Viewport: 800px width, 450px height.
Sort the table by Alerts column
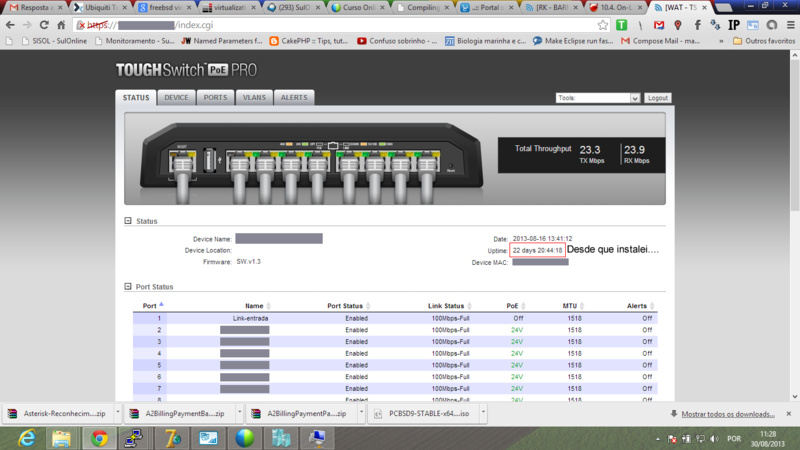(640, 306)
